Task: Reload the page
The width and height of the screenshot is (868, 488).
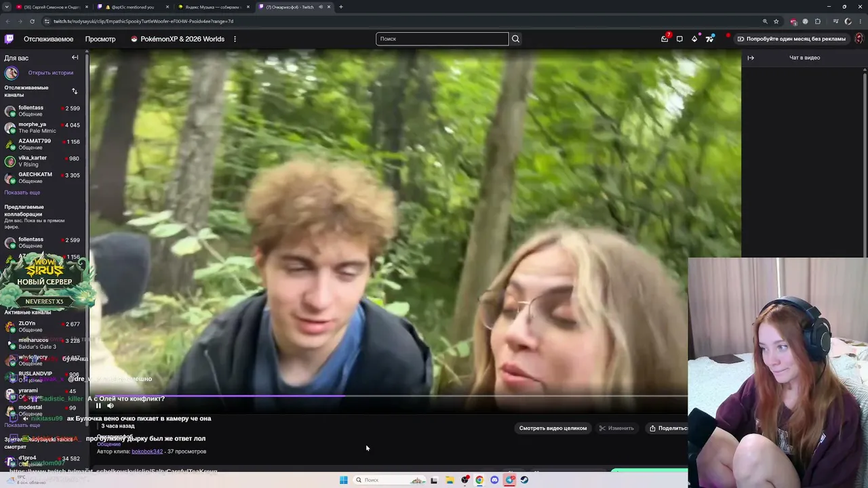Action: (x=32, y=21)
